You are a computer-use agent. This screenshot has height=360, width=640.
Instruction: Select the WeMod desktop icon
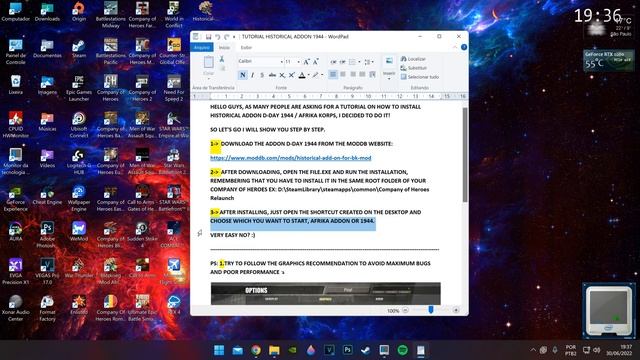click(x=79, y=231)
